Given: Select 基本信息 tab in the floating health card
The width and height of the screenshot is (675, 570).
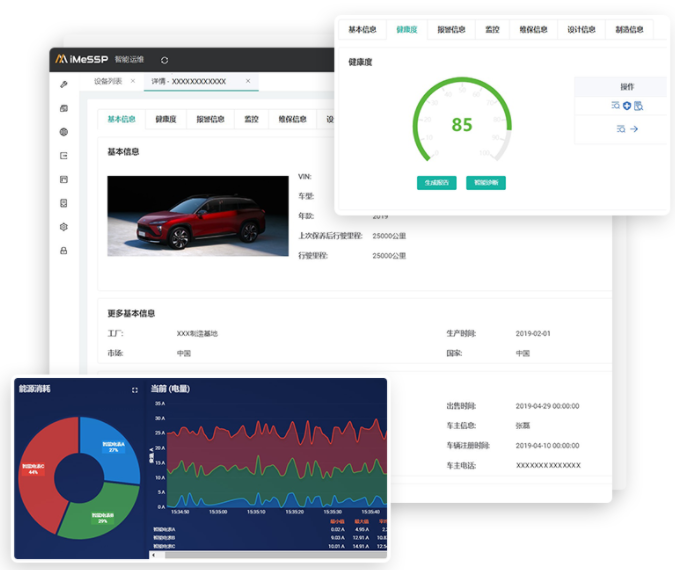Looking at the screenshot, I should tap(362, 30).
